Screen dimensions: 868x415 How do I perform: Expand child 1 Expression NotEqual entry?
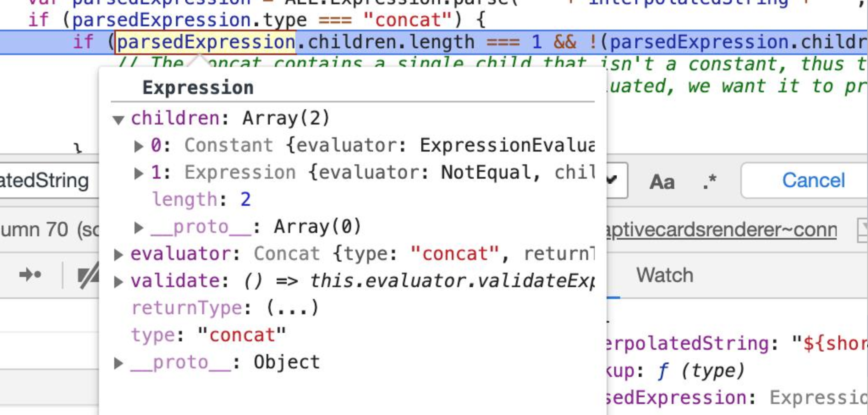pos(138,173)
